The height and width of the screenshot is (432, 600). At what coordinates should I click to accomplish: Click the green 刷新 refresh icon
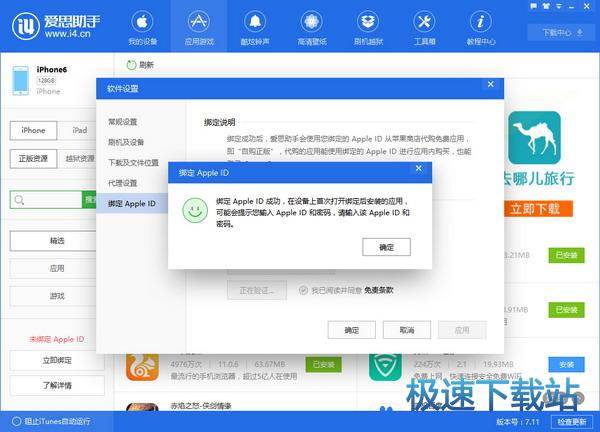[131, 65]
